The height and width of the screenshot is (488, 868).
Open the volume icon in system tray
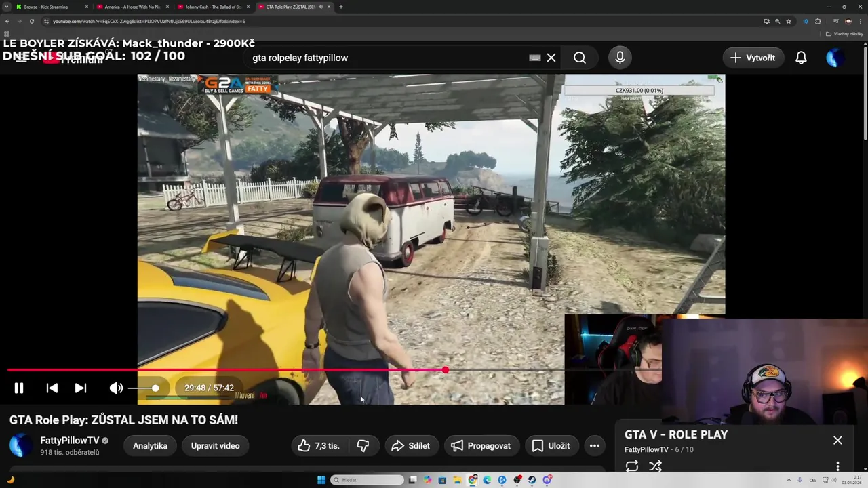835,480
